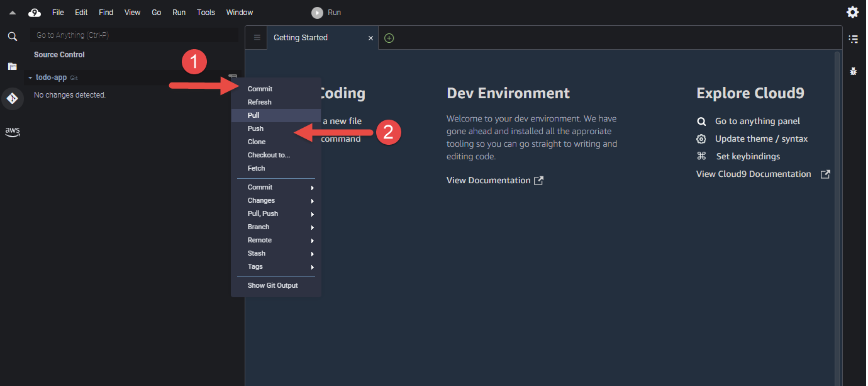This screenshot has width=868, height=386.
Task: Click external link icon beside View Documentation
Action: 538,181
